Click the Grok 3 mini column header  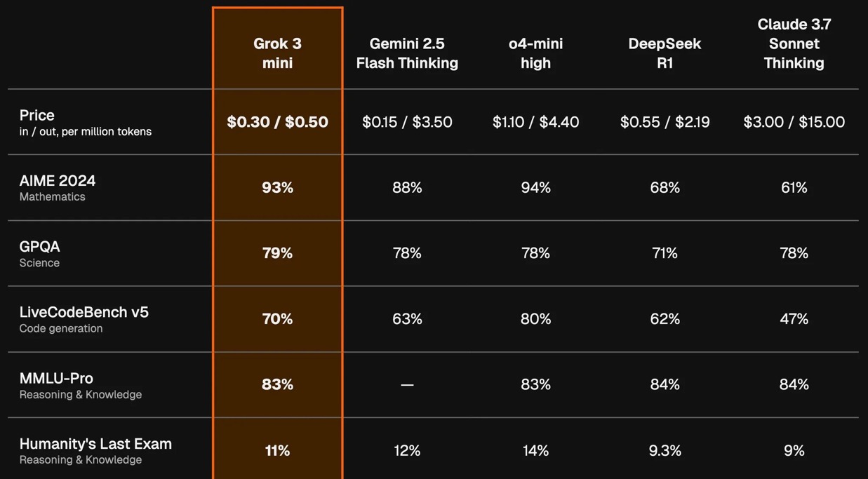tap(277, 53)
